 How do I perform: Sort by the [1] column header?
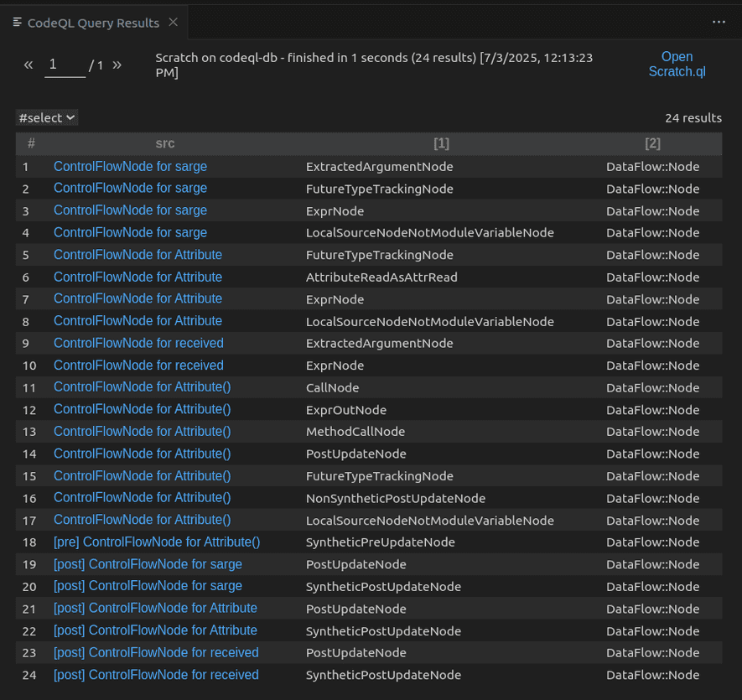tap(441, 143)
